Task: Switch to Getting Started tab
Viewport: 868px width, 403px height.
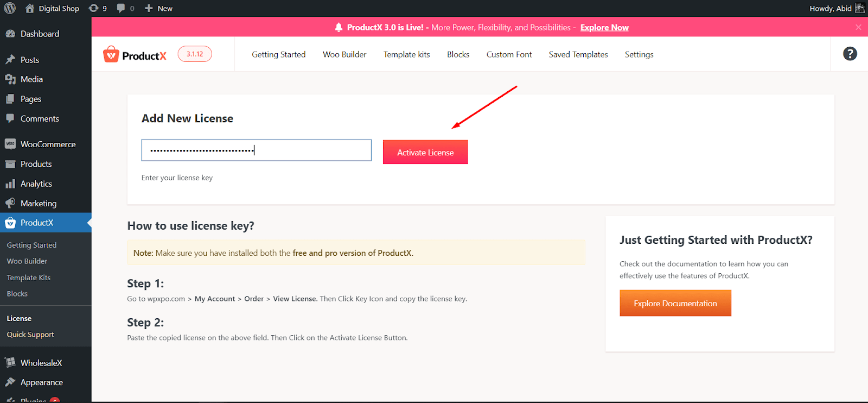Action: pos(279,54)
